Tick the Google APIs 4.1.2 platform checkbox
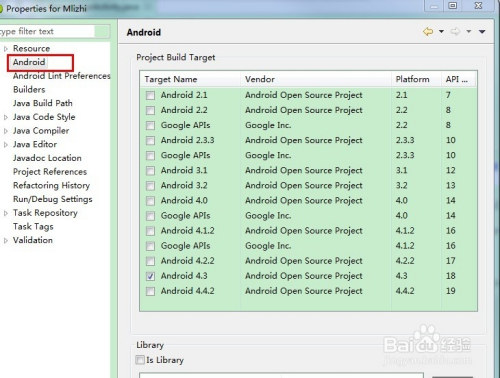 pyautogui.click(x=150, y=246)
